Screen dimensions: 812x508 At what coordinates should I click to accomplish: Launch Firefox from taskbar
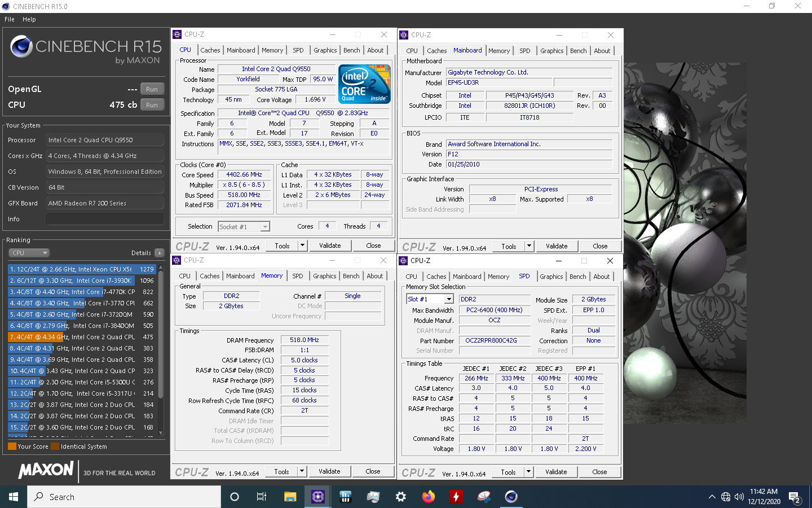[429, 497]
